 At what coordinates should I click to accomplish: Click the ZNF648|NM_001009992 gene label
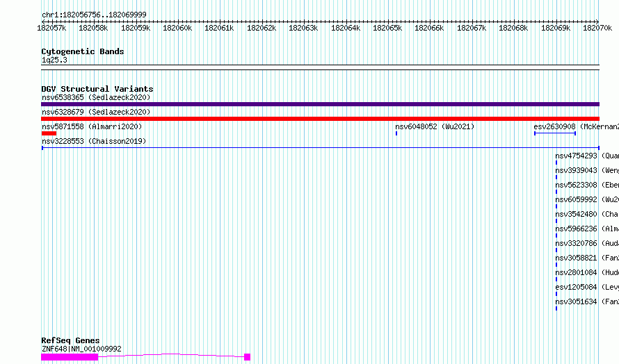(81, 349)
